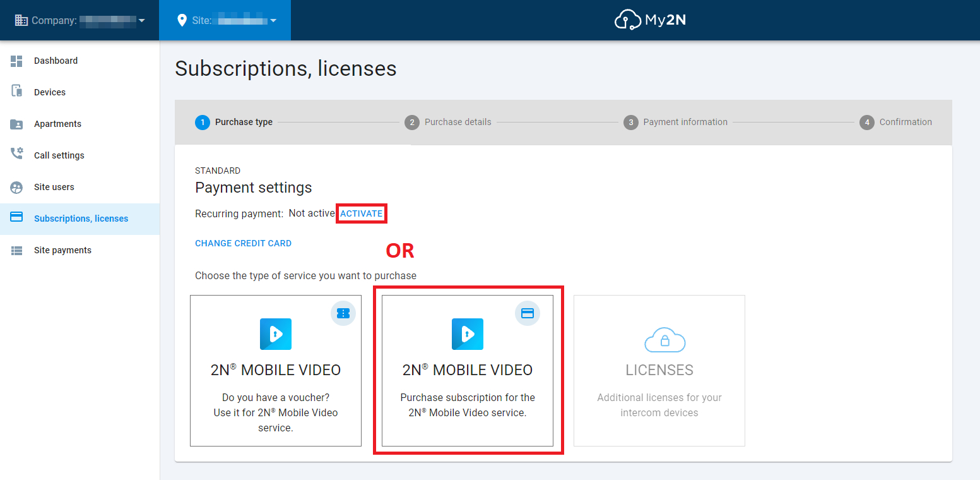Select step 1 Purchase type

(x=234, y=122)
